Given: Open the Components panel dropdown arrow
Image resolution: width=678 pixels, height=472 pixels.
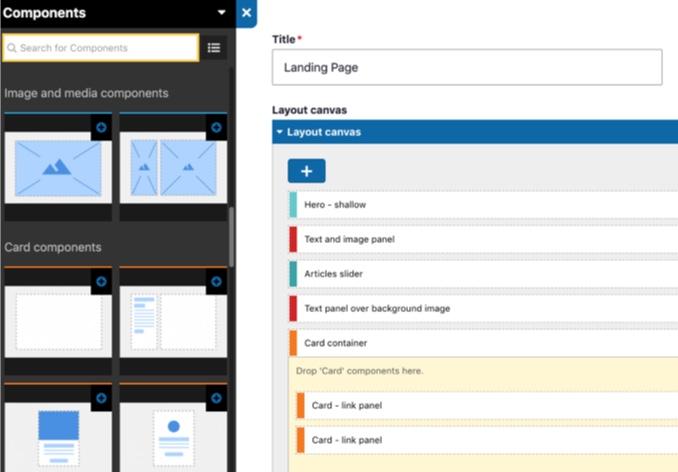Looking at the screenshot, I should (222, 13).
